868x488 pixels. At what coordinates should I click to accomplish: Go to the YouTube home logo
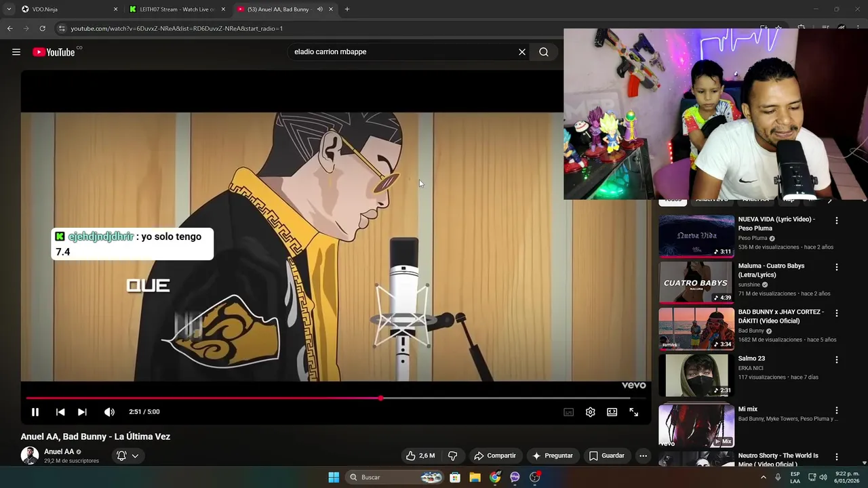54,52
